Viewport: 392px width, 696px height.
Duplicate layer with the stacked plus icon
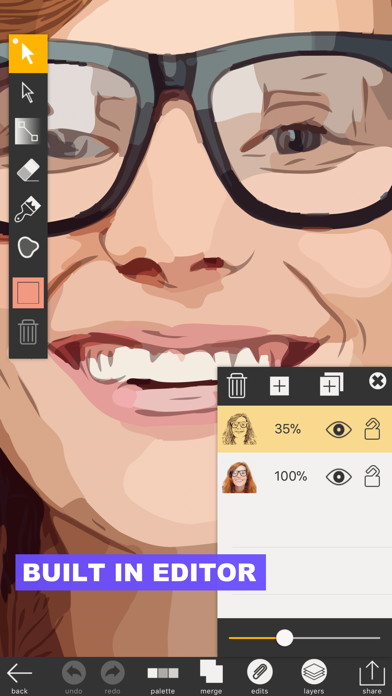(x=332, y=385)
